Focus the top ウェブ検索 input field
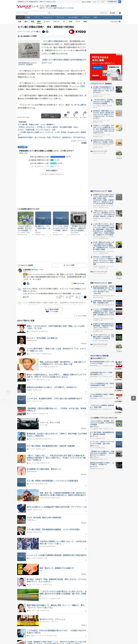This screenshot has height=644, width=138. tap(102, 2)
